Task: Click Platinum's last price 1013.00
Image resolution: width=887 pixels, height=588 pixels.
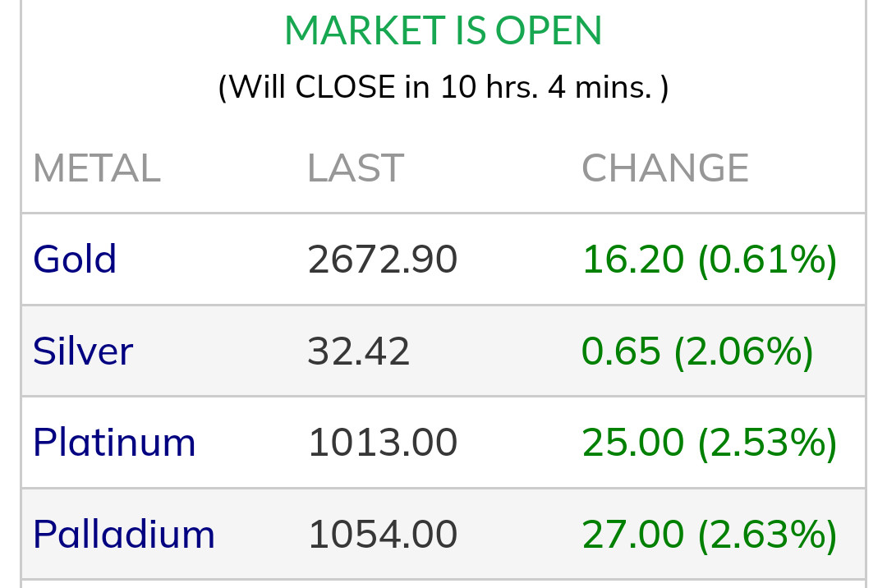Action: click(x=382, y=443)
